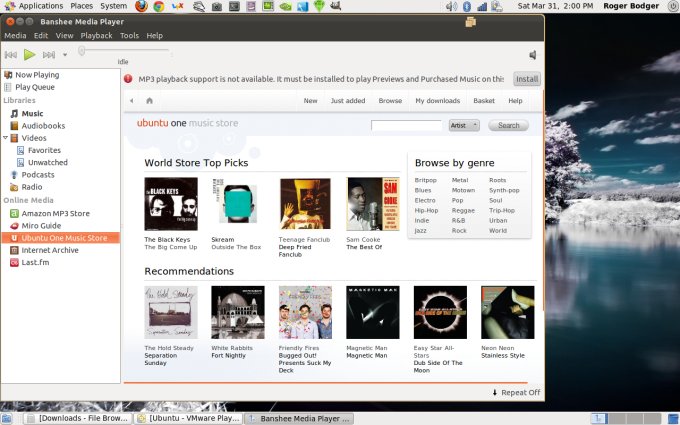The width and height of the screenshot is (680, 425).
Task: Open Play Queue in sidebar
Action: coord(35,87)
